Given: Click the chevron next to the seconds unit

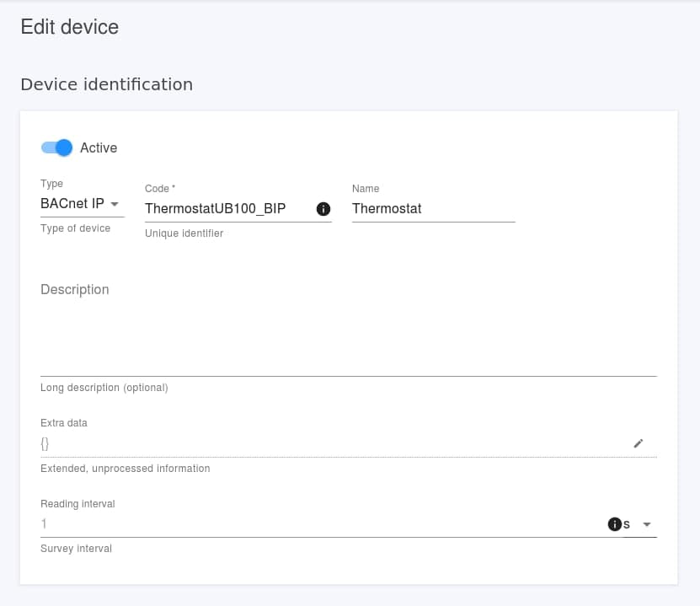Looking at the screenshot, I should pyautogui.click(x=647, y=523).
